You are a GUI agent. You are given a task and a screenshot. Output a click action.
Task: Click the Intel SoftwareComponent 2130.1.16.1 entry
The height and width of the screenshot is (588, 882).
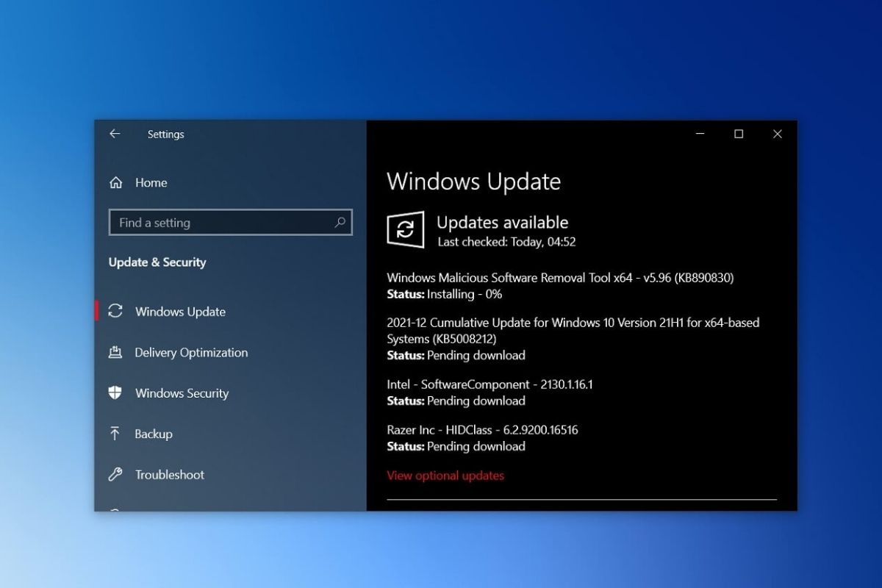click(490, 384)
